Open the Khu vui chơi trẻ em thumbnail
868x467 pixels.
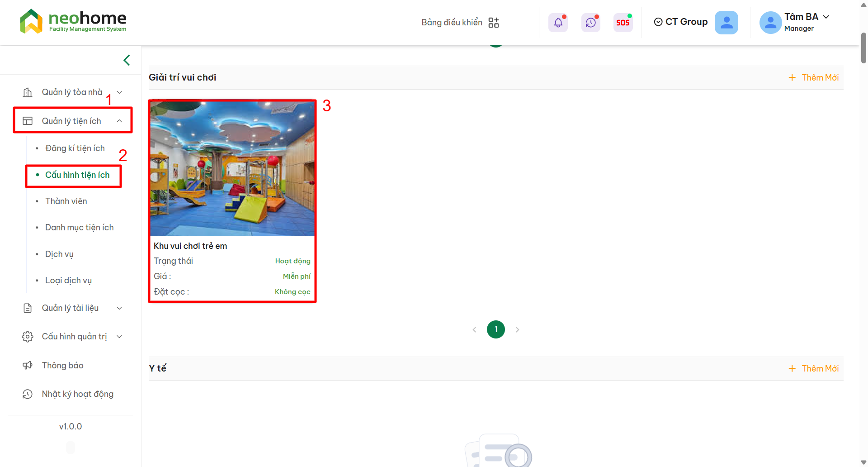(x=232, y=168)
